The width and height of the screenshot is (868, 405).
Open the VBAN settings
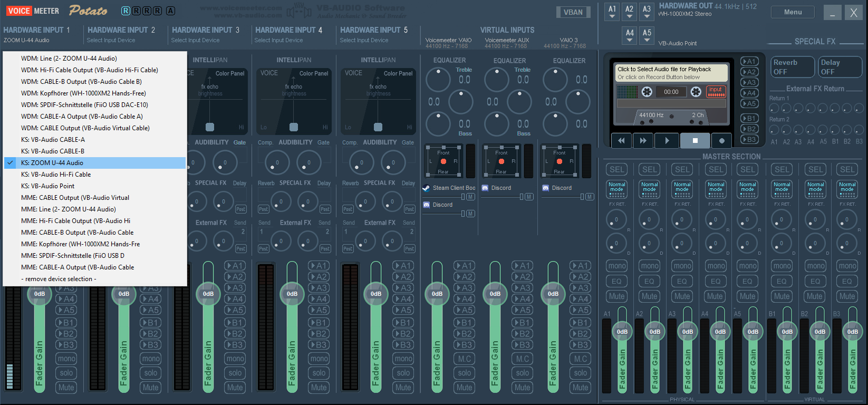573,12
